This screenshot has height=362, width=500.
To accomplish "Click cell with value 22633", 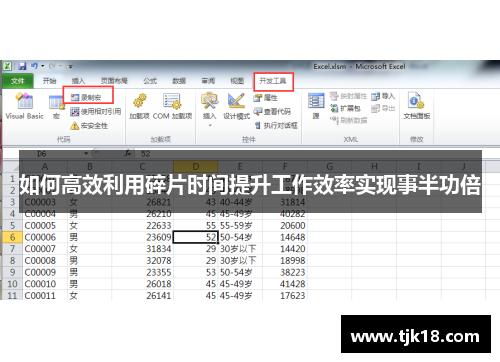I will [142, 226].
